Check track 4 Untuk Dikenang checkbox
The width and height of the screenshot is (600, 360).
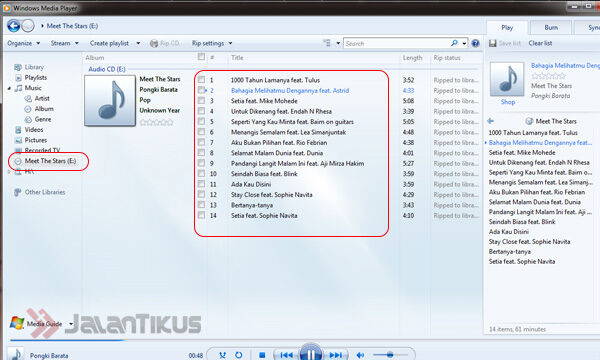tap(201, 111)
